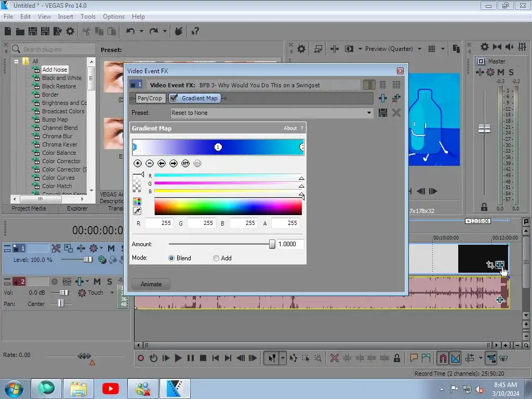This screenshot has height=399, width=532.
Task: Uncheck the Gradient Map effect checkbox
Action: (x=174, y=98)
